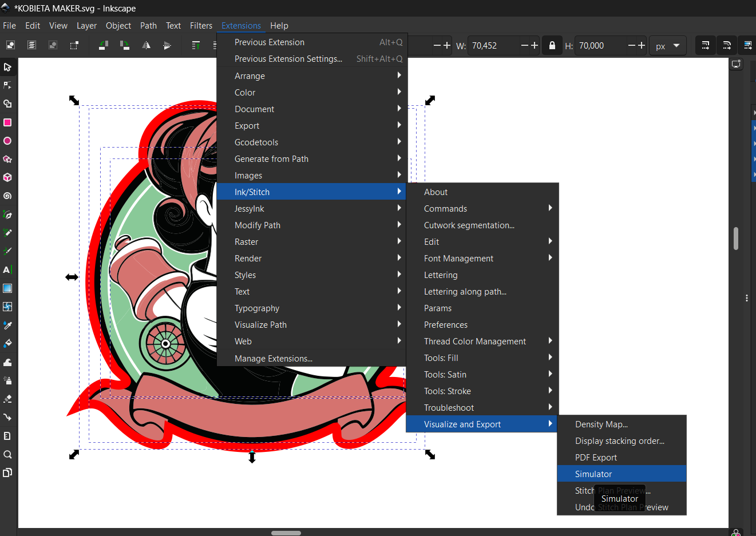Click Flip vertical icon
This screenshot has width=756, height=536.
[x=167, y=45]
